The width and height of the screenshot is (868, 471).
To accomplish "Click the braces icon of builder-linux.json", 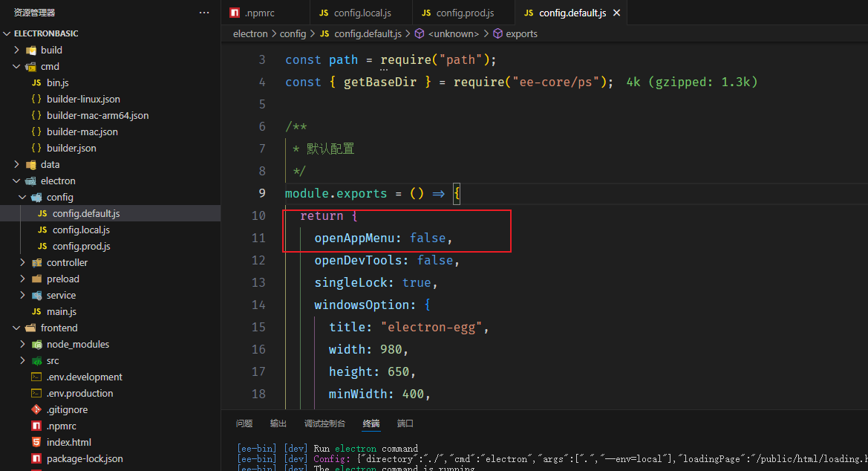I will [x=36, y=99].
